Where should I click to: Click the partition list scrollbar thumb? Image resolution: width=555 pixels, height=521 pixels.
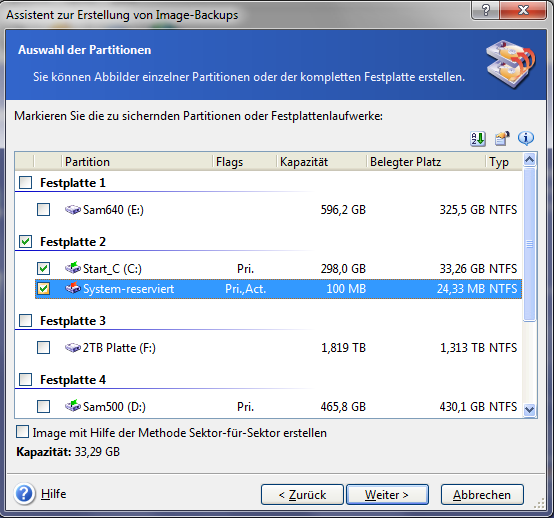click(530, 244)
